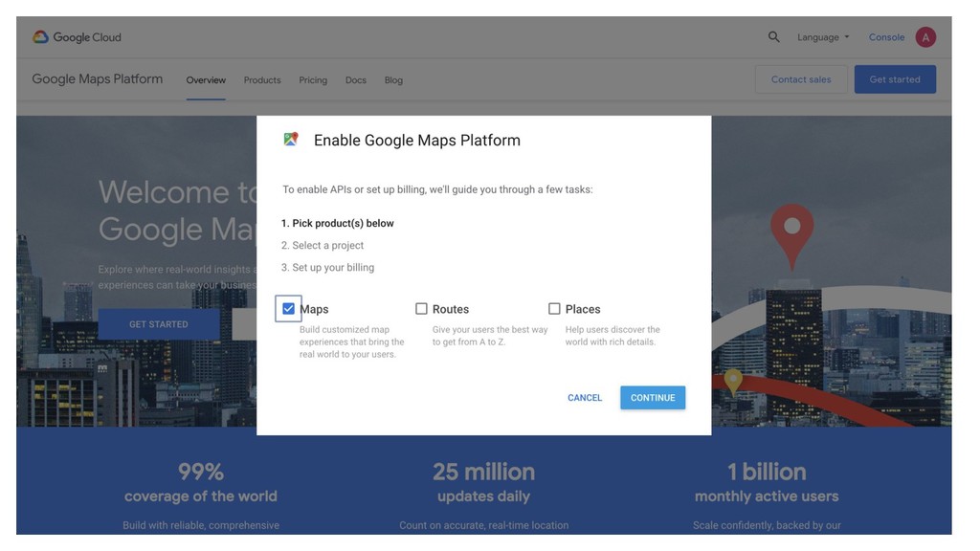Select the Blog tab
This screenshot has width=980, height=551.
click(393, 80)
